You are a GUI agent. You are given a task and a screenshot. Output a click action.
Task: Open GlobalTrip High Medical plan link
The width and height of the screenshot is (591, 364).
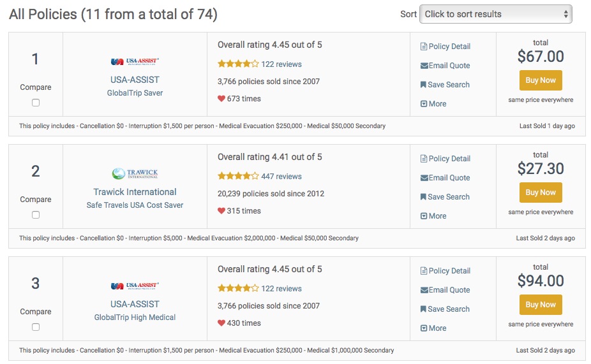[135, 317]
